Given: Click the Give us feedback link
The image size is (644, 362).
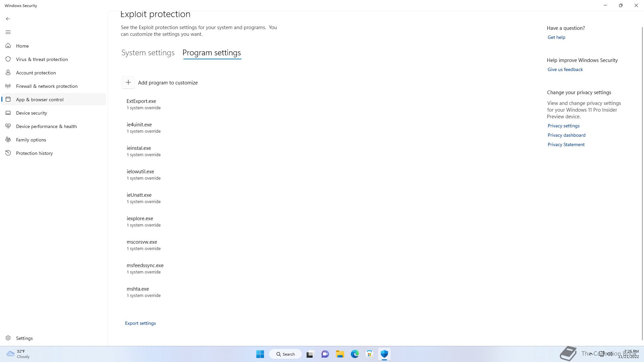Looking at the screenshot, I should (565, 69).
